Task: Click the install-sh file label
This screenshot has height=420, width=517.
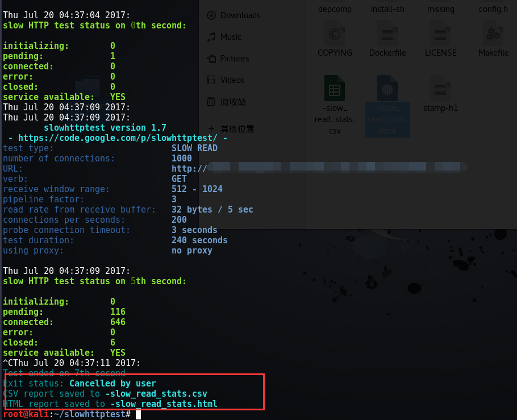Action: pyautogui.click(x=387, y=9)
